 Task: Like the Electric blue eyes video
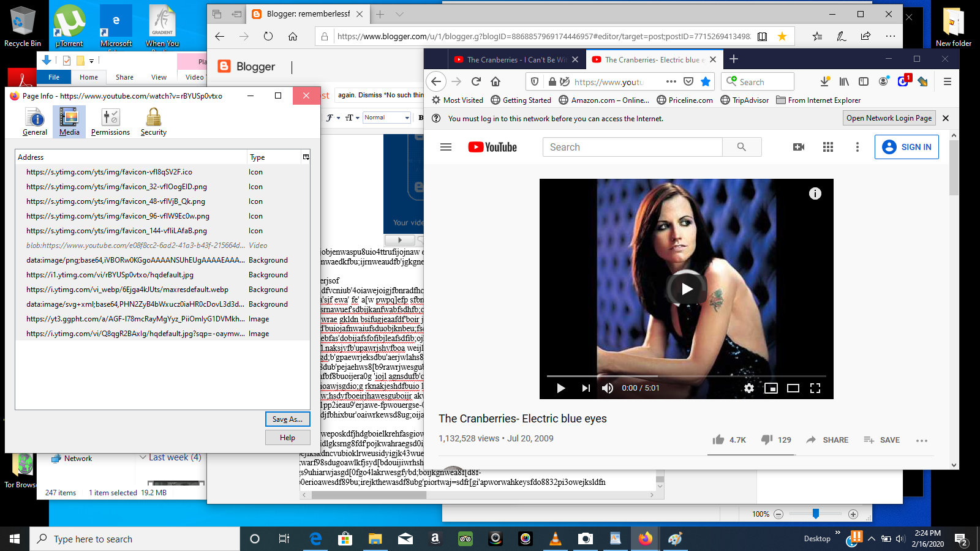729,440
